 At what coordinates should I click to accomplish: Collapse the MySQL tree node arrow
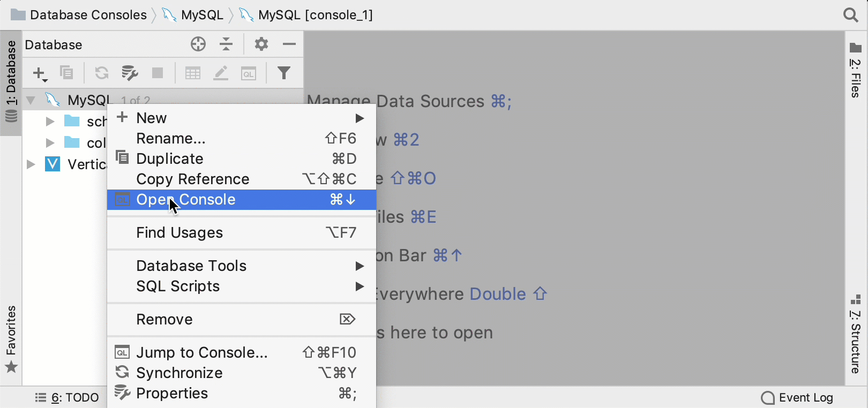click(x=31, y=100)
